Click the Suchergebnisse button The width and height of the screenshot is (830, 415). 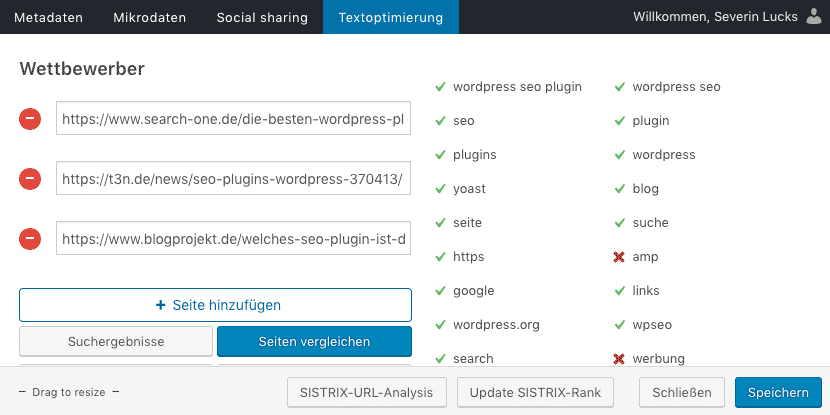[x=115, y=341]
